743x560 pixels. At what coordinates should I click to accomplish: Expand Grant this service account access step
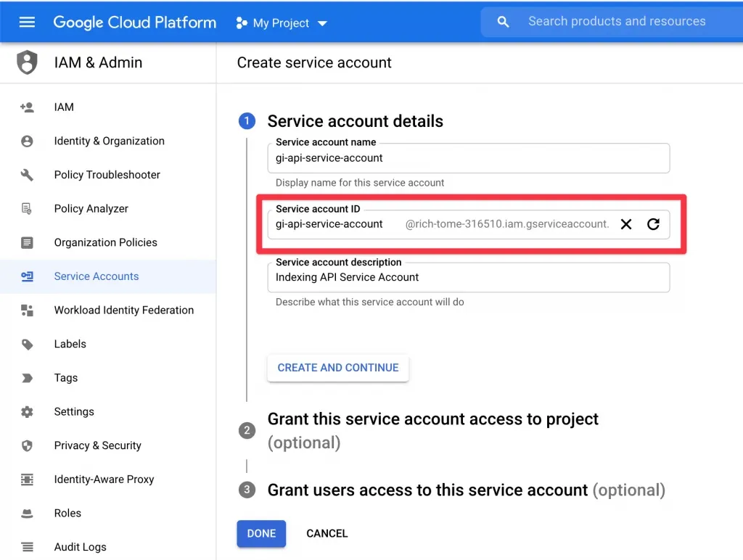point(432,431)
